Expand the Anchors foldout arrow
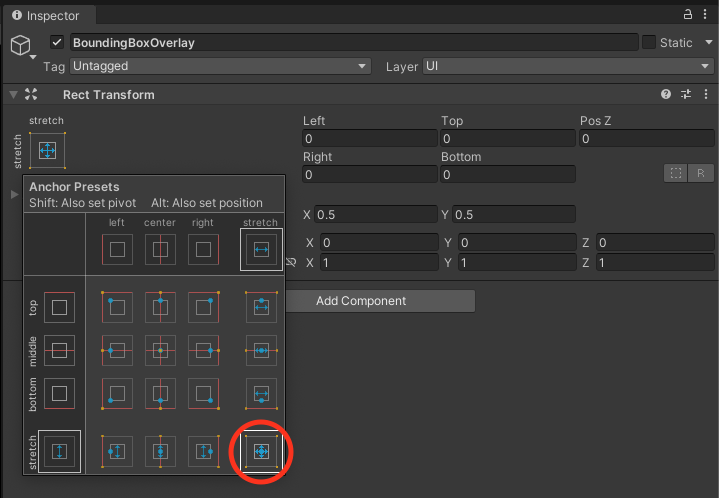This screenshot has width=719, height=498. [14, 194]
